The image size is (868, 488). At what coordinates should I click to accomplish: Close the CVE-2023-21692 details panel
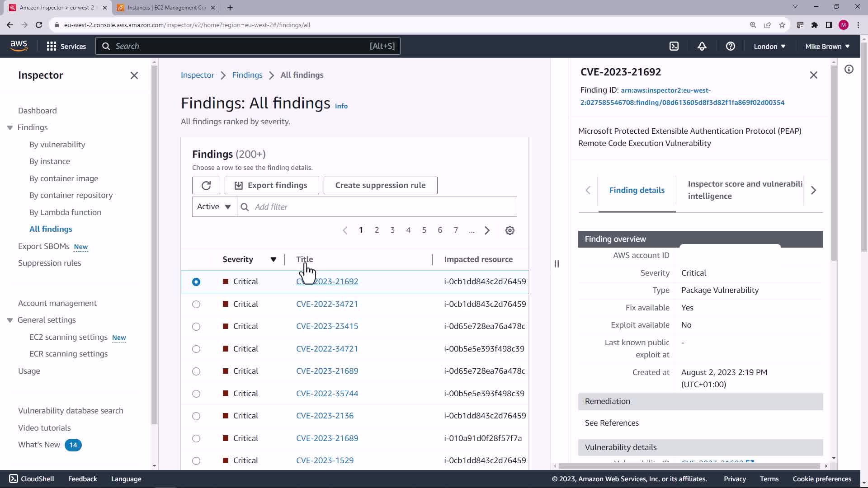(813, 75)
